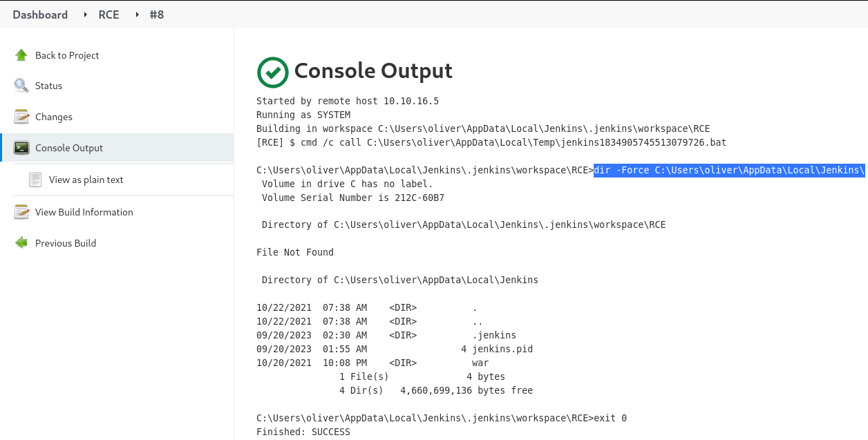This screenshot has height=440, width=868.
Task: Click the single-dot directory listing row
Action: click(367, 308)
